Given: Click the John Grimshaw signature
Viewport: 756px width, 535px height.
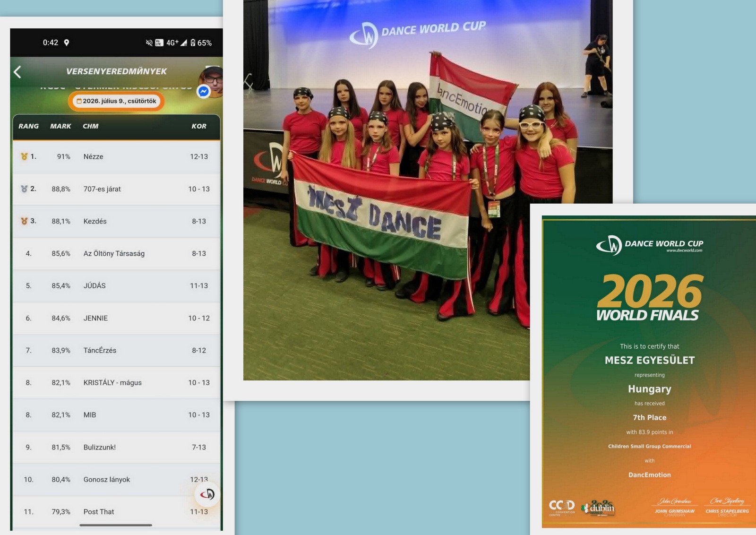Looking at the screenshot, I should click(675, 501).
